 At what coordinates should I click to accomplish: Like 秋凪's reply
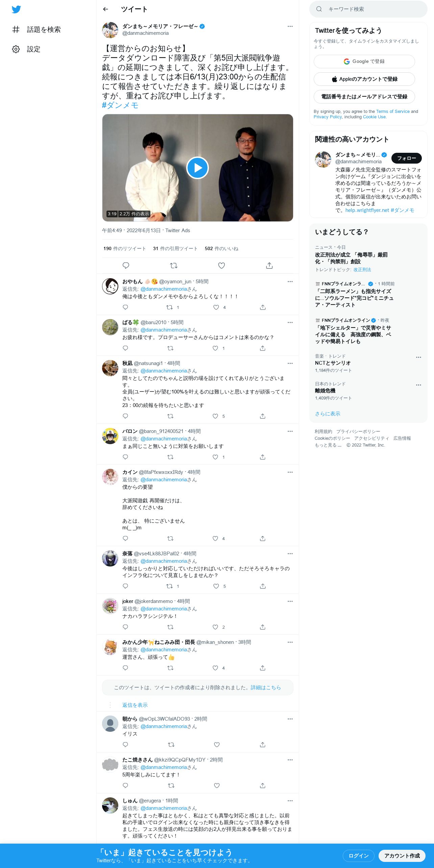(215, 416)
